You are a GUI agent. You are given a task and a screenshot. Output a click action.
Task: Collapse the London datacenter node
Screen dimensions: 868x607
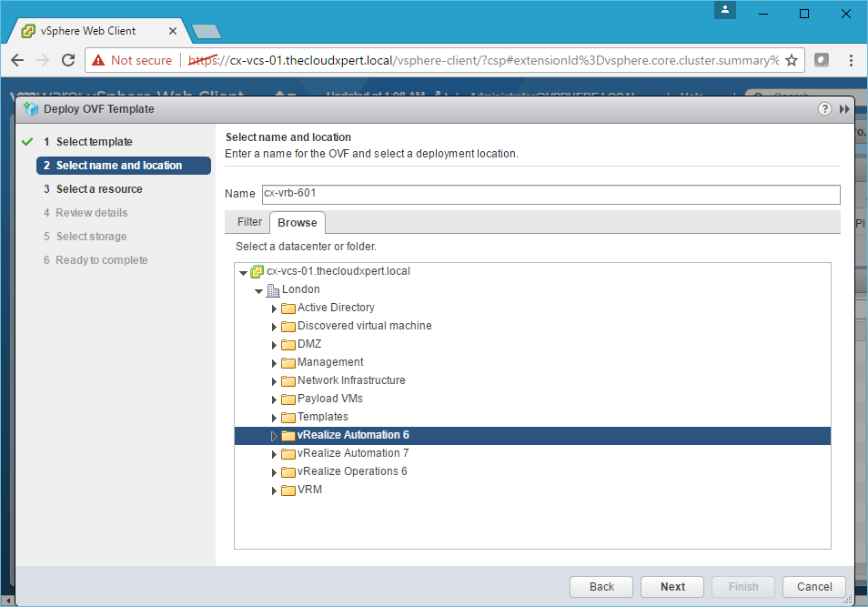258,290
